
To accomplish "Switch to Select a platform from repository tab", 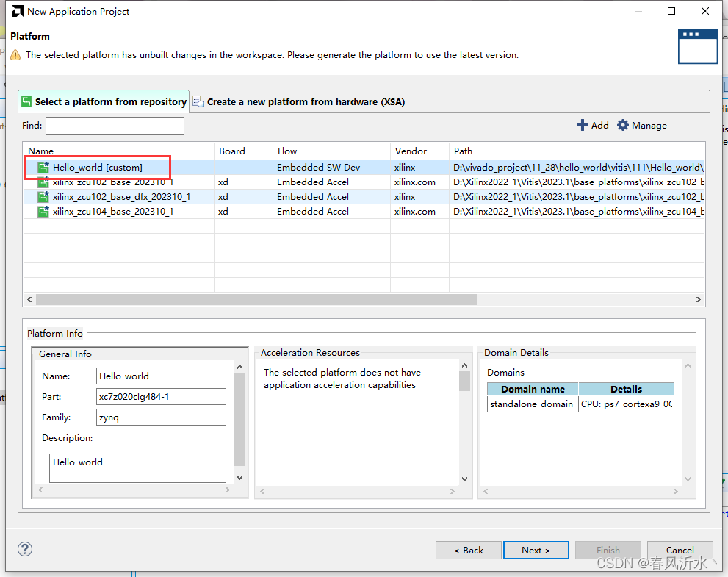I will click(x=104, y=101).
